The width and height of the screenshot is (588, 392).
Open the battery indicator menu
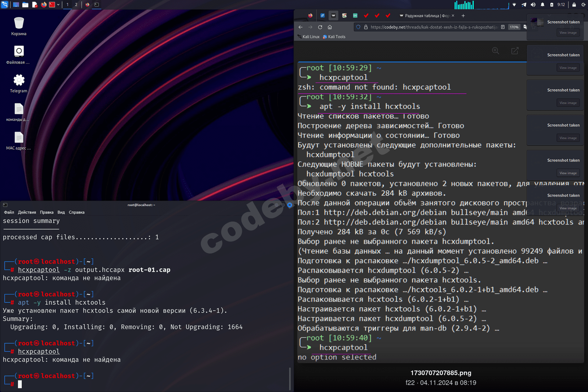(x=552, y=5)
